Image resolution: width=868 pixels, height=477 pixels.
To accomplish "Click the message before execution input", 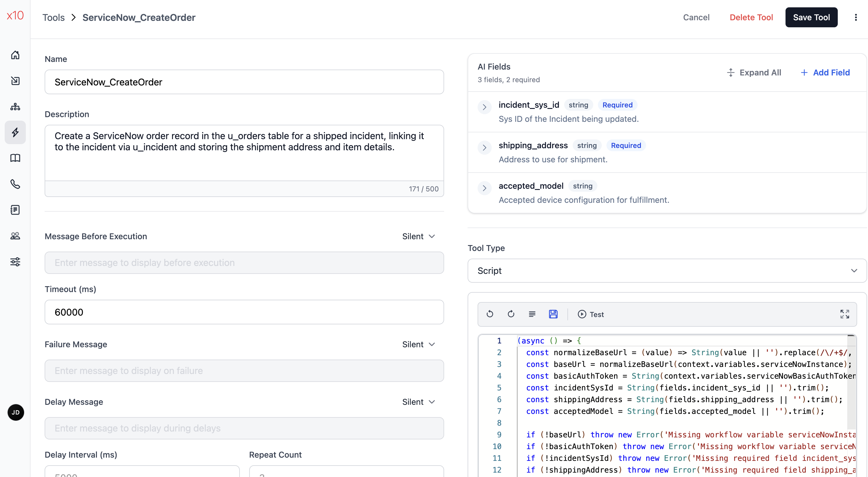I will (x=244, y=263).
